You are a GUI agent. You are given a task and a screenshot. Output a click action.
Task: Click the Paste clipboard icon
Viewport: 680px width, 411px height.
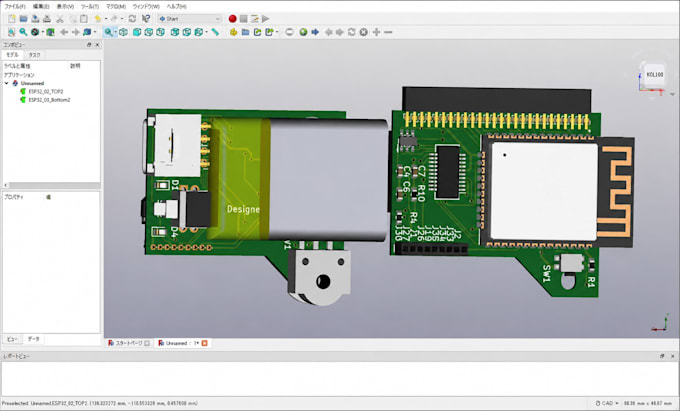click(x=84, y=19)
